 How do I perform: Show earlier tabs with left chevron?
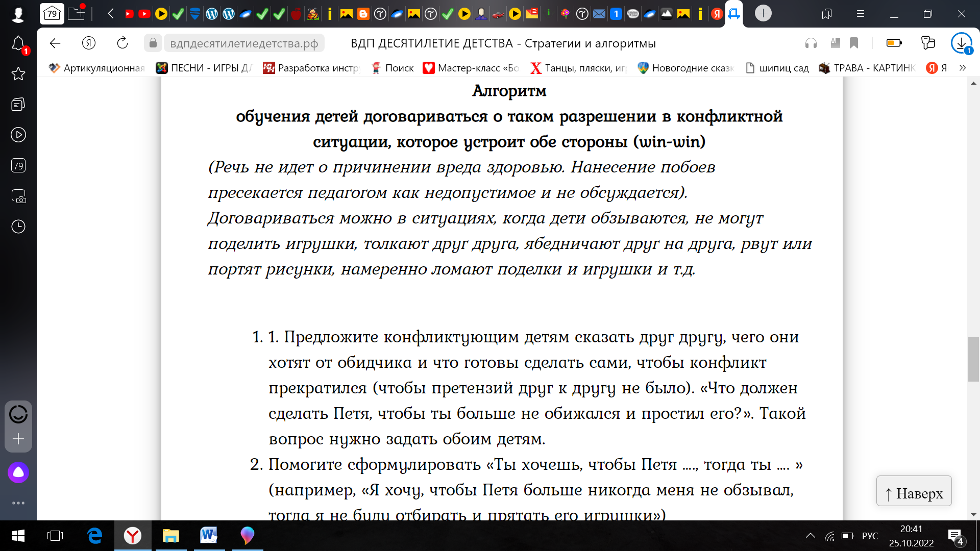[x=111, y=14]
